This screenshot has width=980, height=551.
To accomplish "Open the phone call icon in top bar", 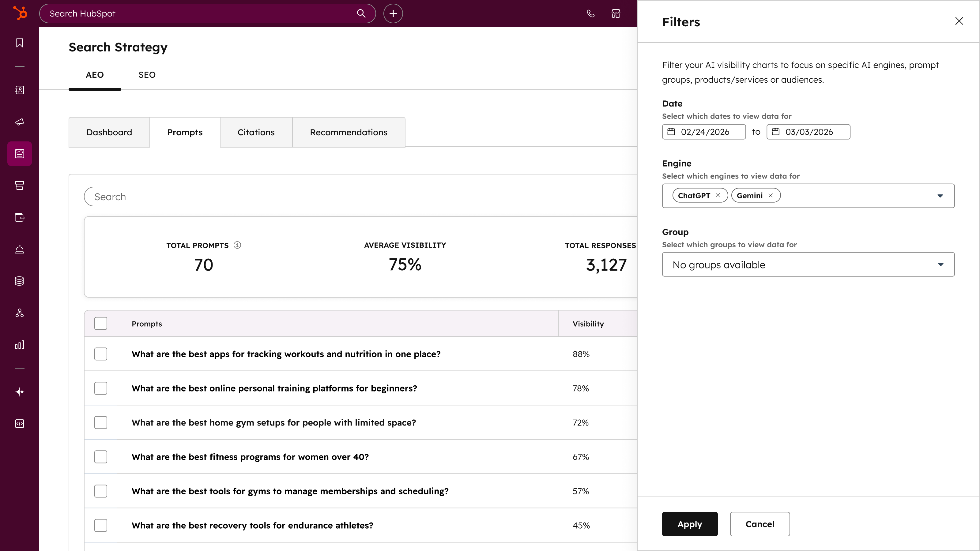I will 590,13.
